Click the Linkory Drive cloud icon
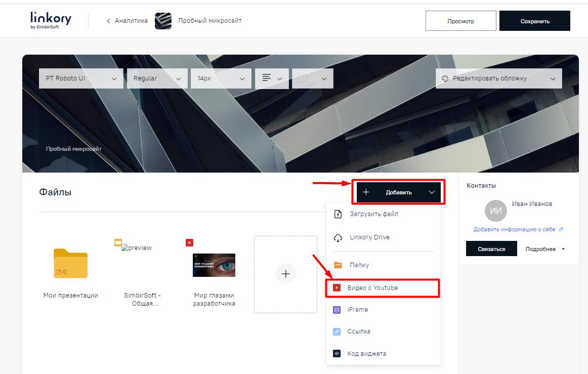The height and width of the screenshot is (374, 588). 338,237
